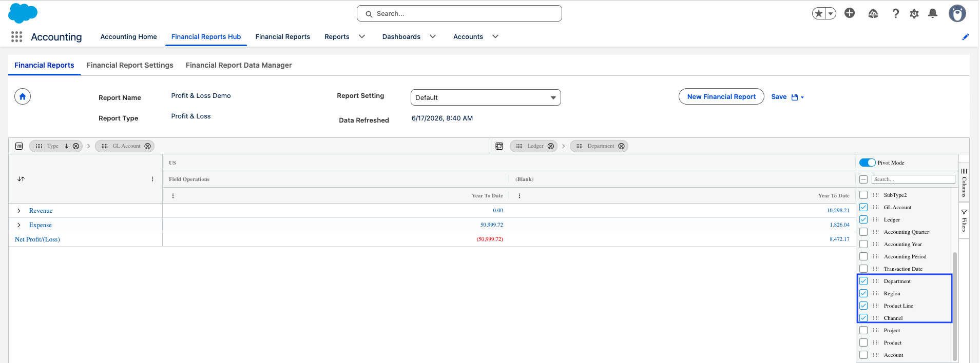Check the Accounting Period checkbox
The width and height of the screenshot is (980, 363).
[x=863, y=256]
